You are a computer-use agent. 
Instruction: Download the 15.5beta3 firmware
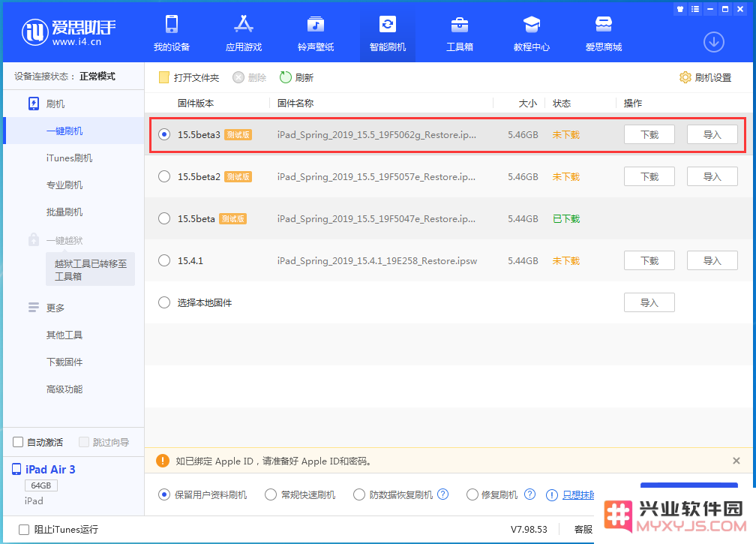coord(649,134)
